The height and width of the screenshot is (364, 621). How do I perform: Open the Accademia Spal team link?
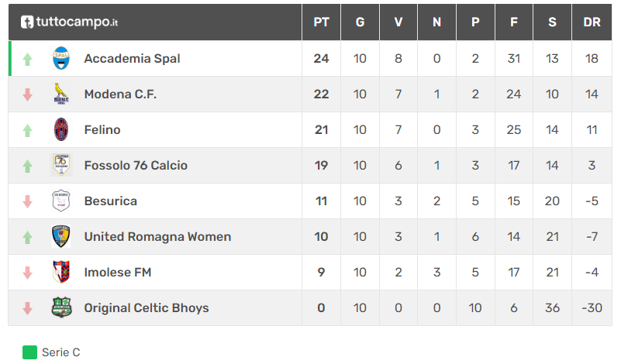(x=133, y=59)
